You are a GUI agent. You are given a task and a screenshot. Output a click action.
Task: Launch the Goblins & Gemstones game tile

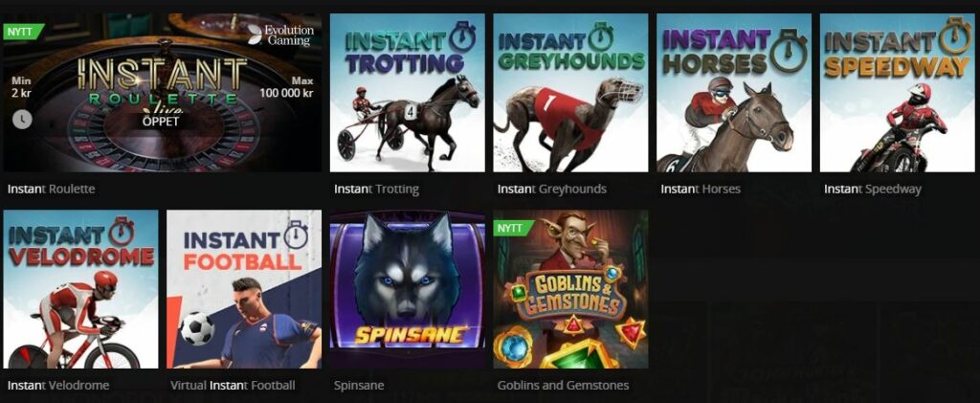[570, 289]
